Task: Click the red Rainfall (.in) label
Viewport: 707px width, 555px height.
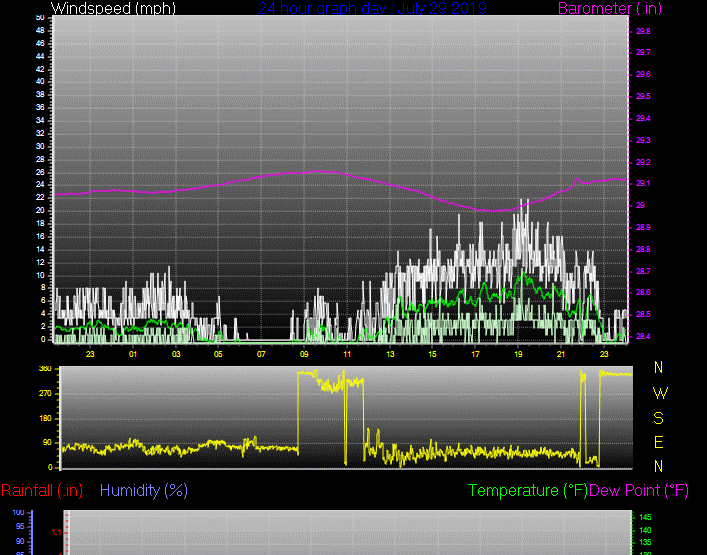Action: (x=42, y=490)
